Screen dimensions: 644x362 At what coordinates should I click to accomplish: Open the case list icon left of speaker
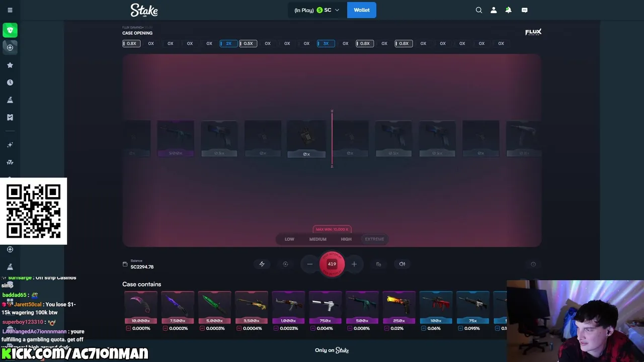(378, 264)
